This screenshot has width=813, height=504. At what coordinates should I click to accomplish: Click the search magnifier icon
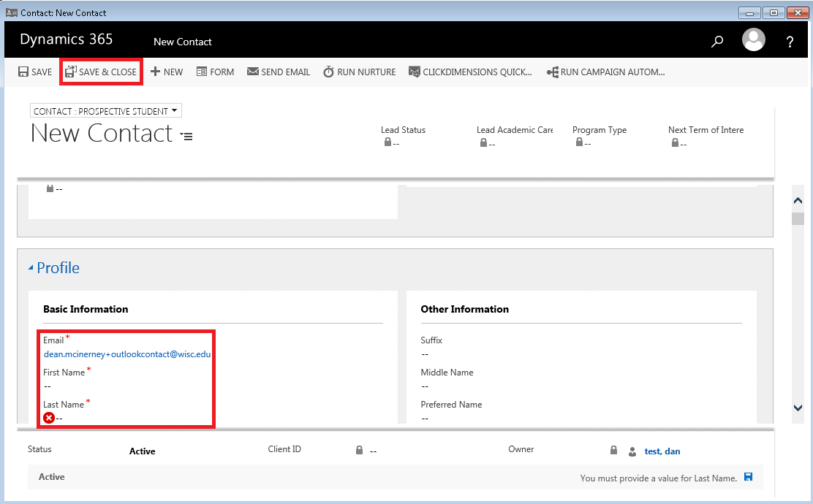(716, 42)
